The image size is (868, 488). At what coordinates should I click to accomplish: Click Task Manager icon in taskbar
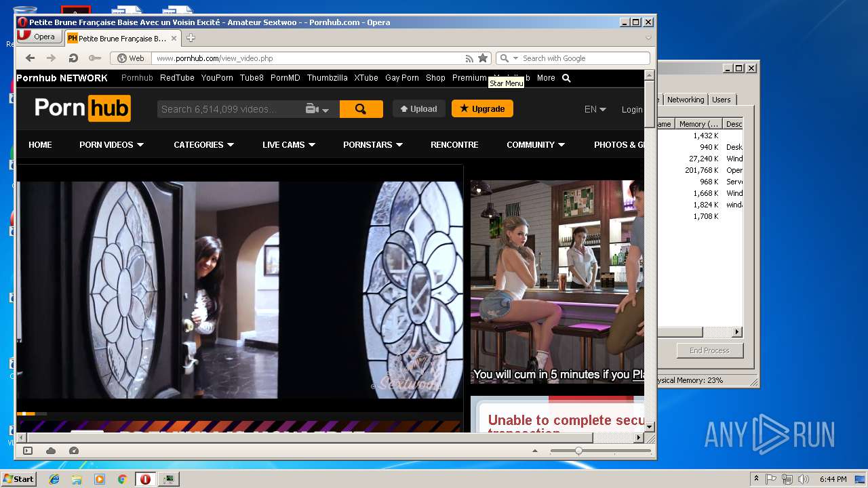tap(168, 479)
